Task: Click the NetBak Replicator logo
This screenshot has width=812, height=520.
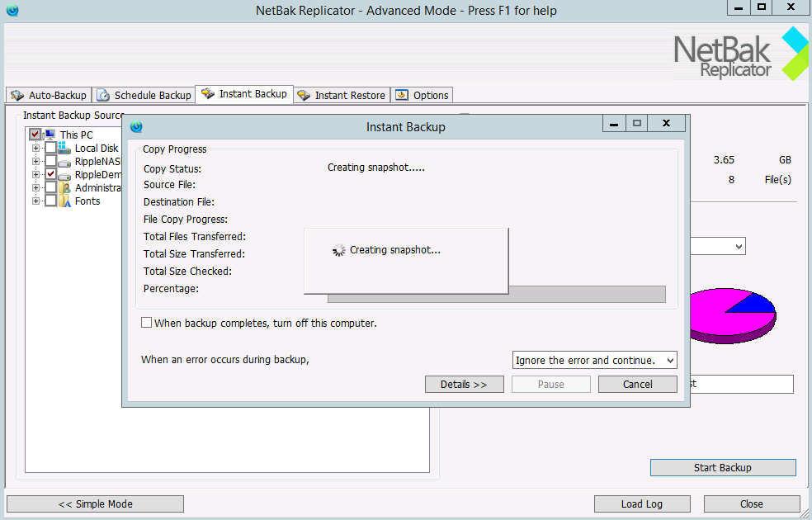Action: 739,54
